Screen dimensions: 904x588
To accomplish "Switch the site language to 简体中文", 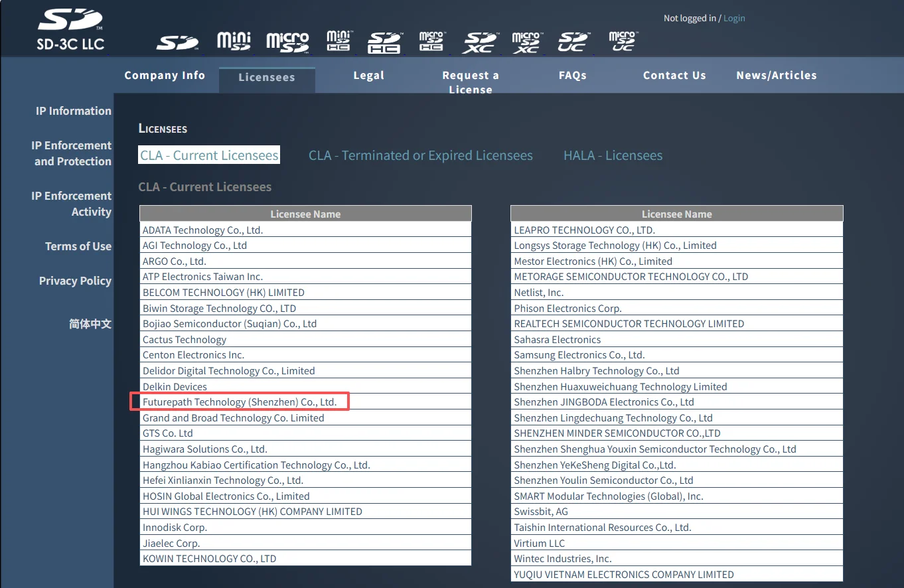I will (90, 325).
